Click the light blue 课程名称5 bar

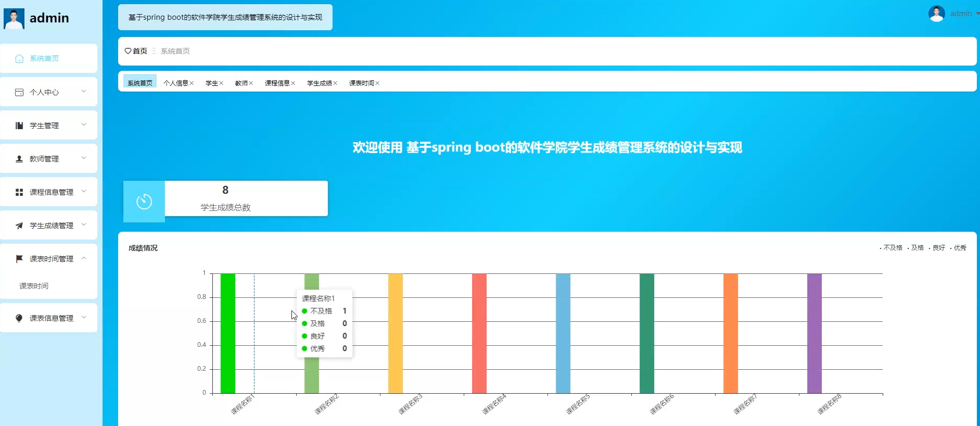point(563,333)
